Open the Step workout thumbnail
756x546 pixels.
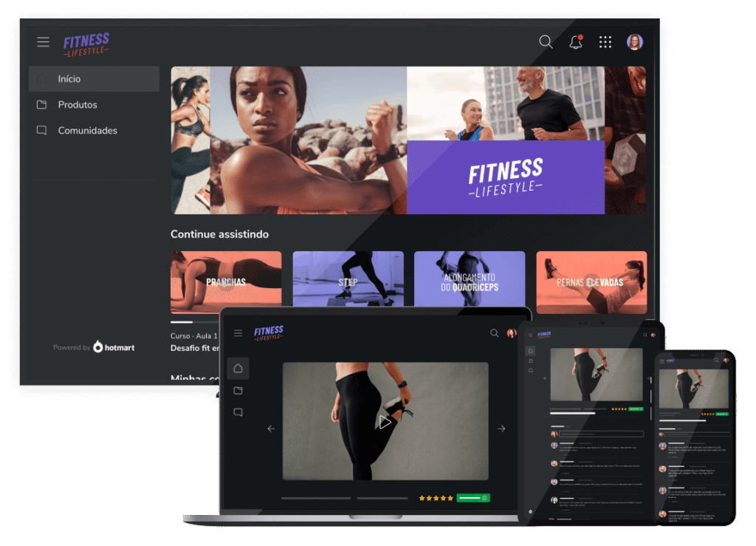point(348,281)
